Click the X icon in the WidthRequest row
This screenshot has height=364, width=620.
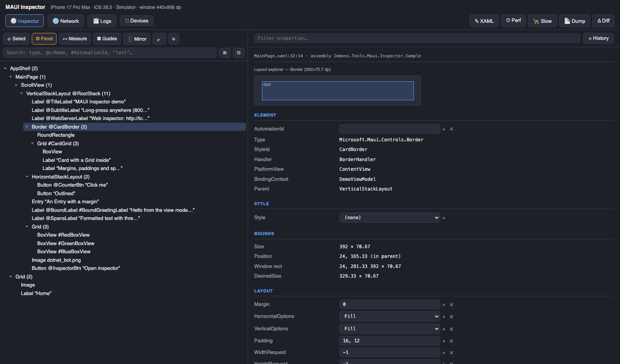coord(451,353)
